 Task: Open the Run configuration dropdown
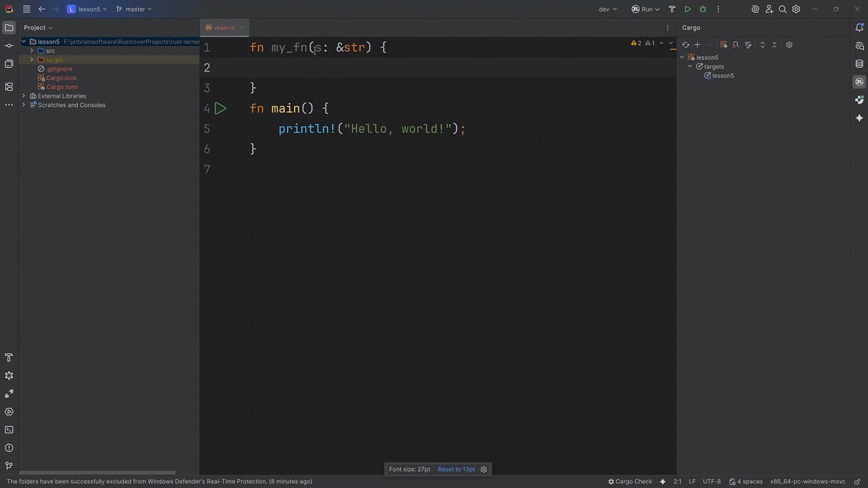coord(646,9)
